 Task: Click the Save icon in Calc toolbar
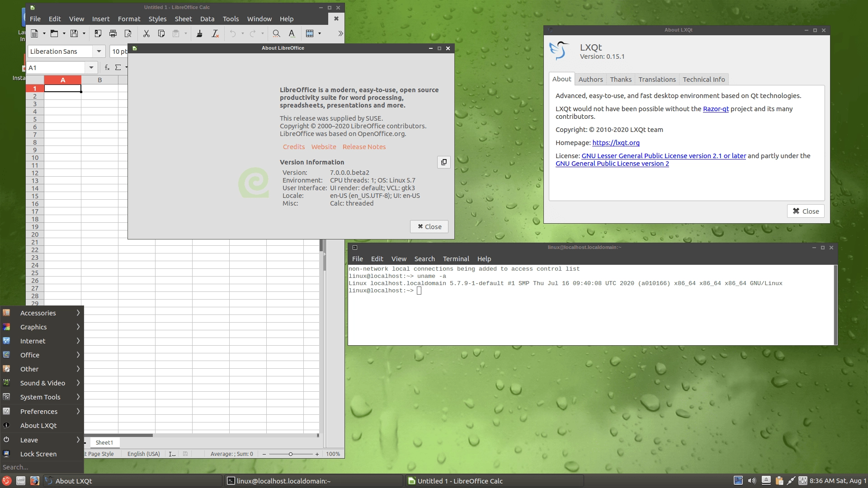point(74,33)
